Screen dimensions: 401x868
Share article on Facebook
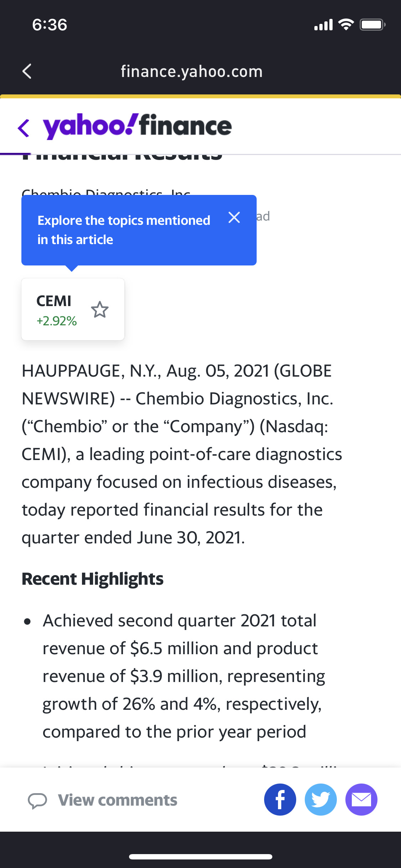tap(280, 800)
